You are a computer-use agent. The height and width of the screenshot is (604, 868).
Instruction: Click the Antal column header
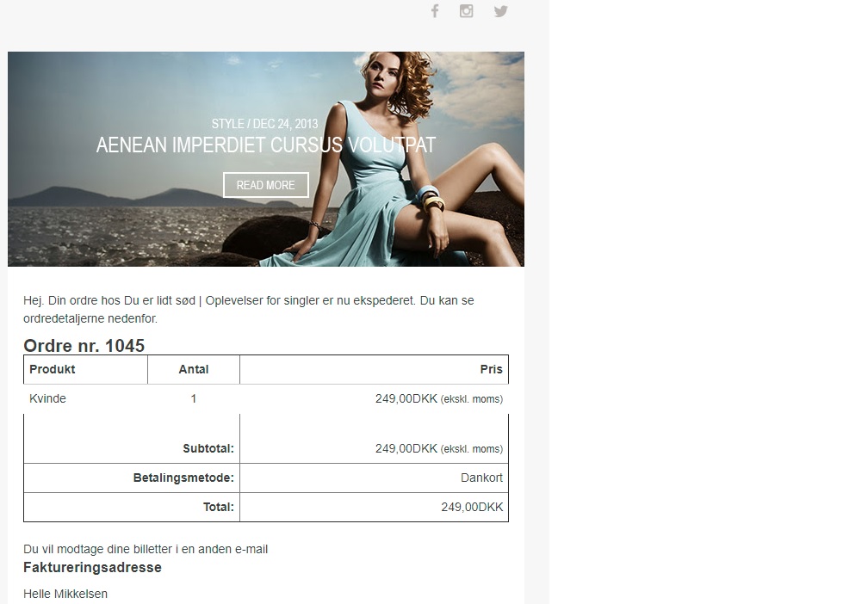194,369
